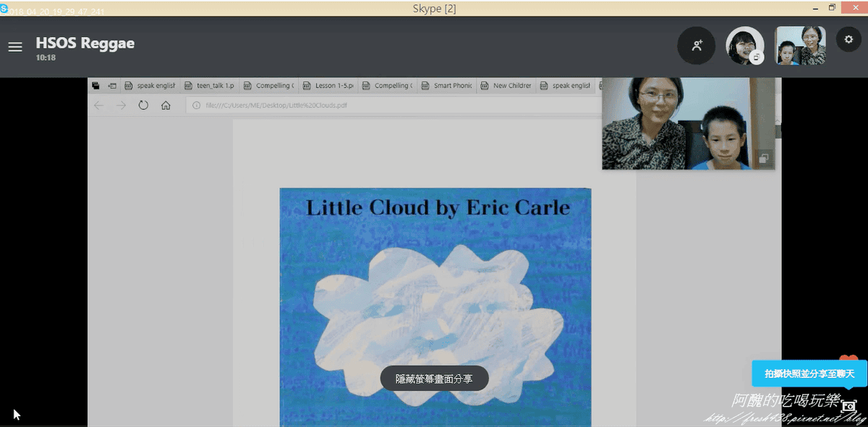Open the New Children tab
The width and height of the screenshot is (868, 427).
(506, 85)
